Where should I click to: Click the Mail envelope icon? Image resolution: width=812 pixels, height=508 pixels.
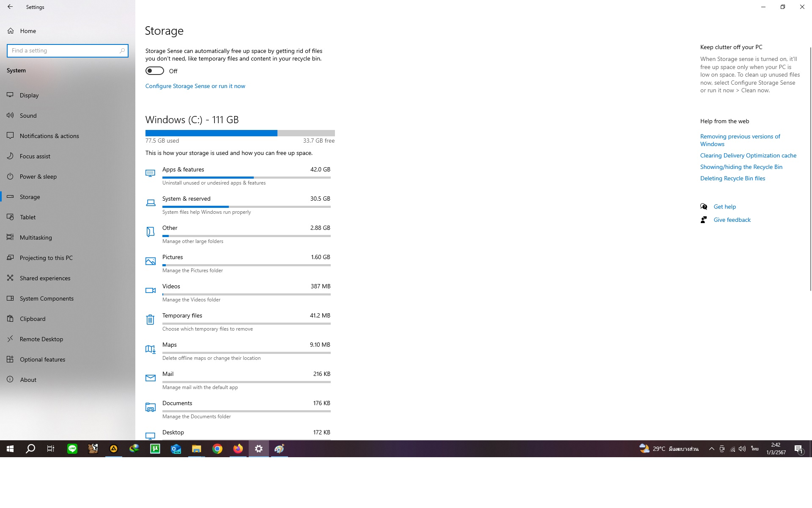point(150,378)
